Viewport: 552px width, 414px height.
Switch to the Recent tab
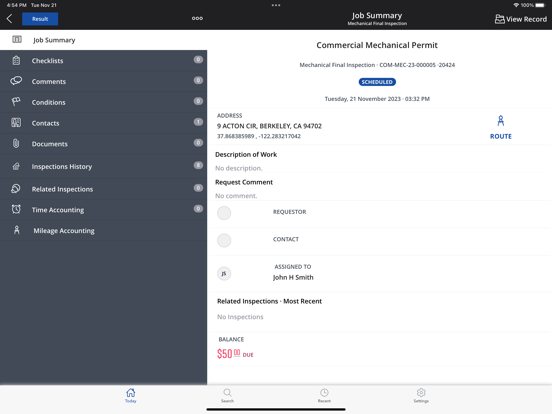[x=324, y=395]
